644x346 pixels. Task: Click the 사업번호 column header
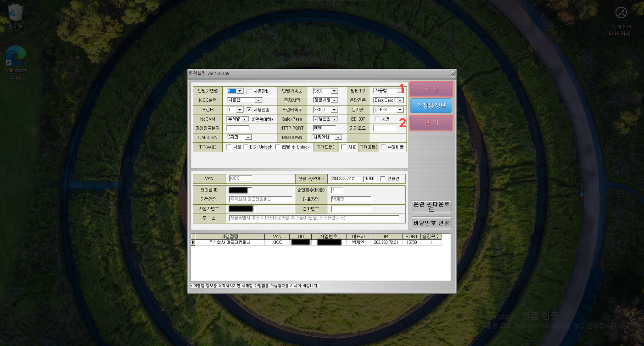pyautogui.click(x=329, y=236)
